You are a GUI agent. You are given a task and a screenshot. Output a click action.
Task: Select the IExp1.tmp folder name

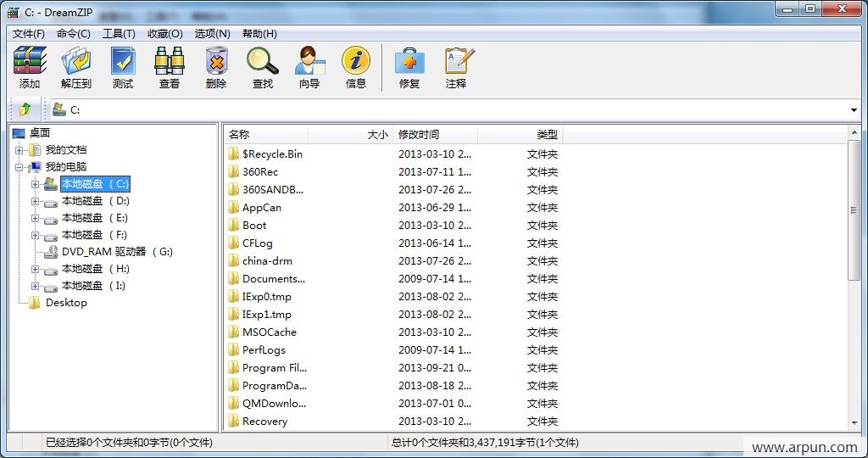(267, 314)
